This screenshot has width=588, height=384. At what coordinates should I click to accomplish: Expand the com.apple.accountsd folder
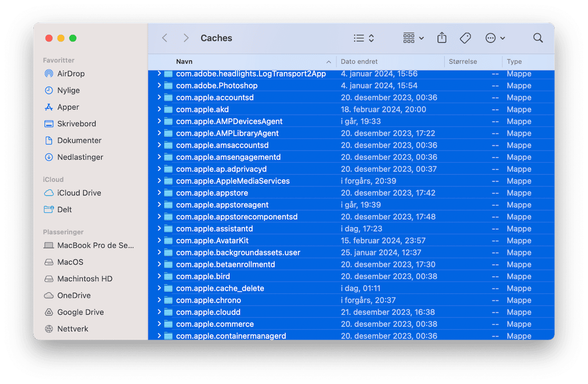pos(159,98)
